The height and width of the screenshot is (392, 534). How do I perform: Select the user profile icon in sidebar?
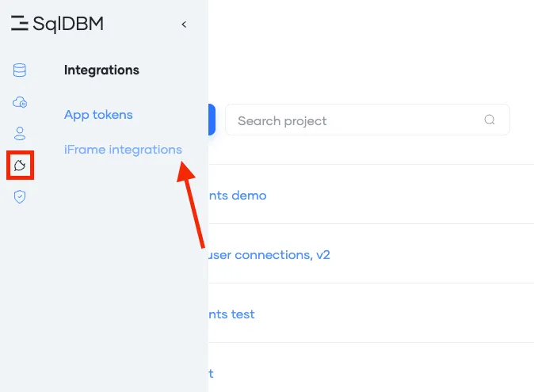coord(20,134)
